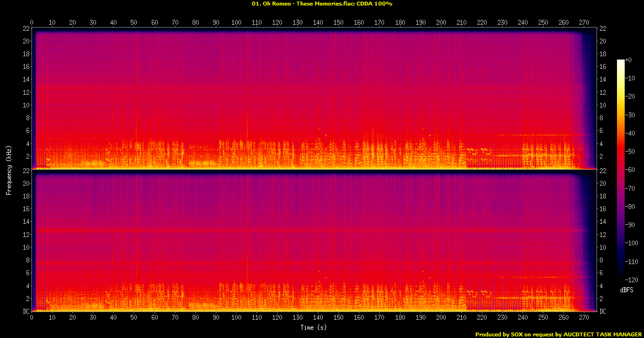This screenshot has width=644, height=338.
Task: Click the dBFS color gradient scale bar
Action: tap(620, 169)
